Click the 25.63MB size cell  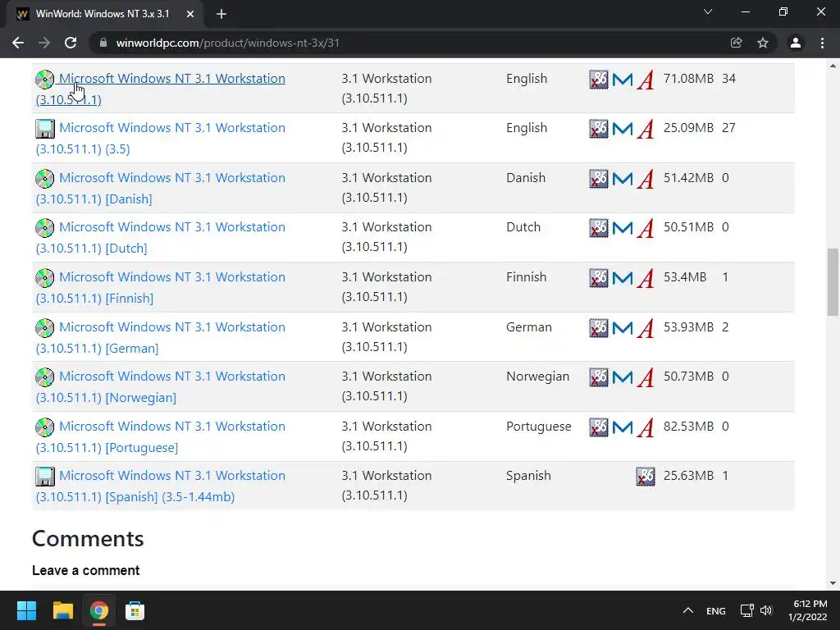coord(688,476)
